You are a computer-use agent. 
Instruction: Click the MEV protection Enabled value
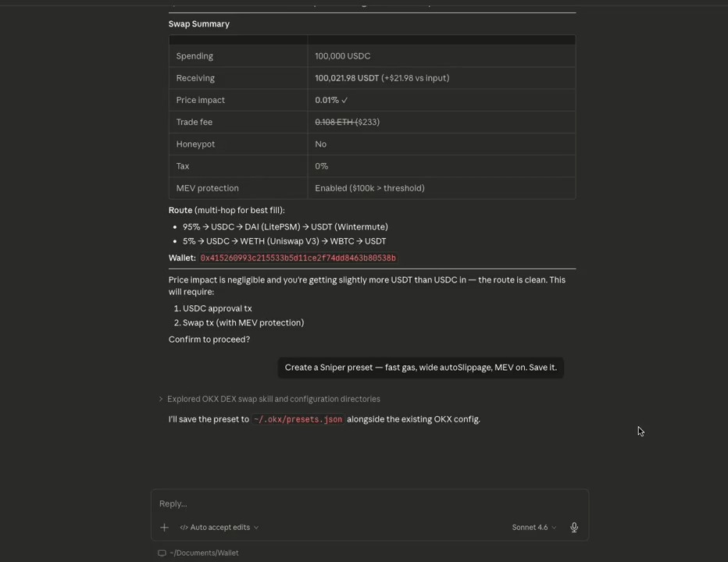[369, 188]
